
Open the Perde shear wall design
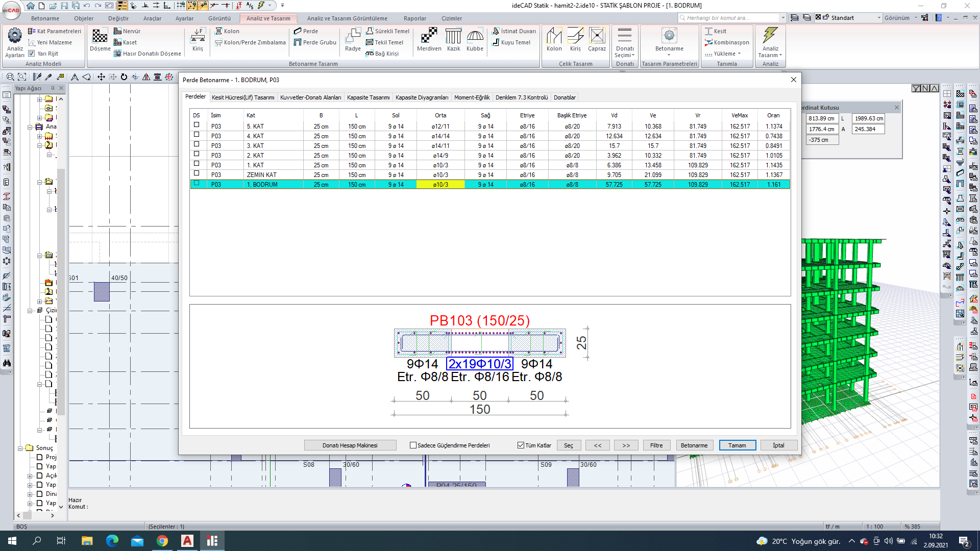coord(306,31)
